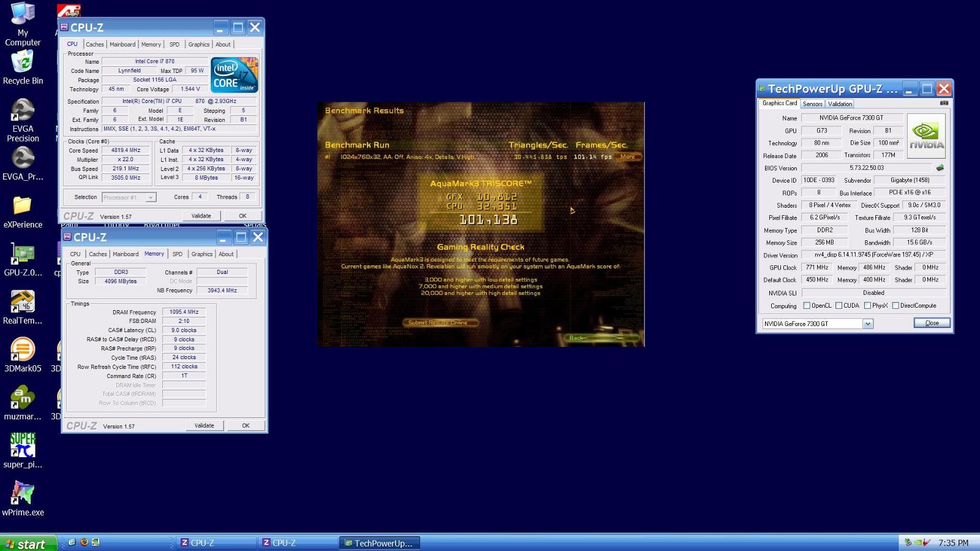Image resolution: width=980 pixels, height=551 pixels.
Task: Click the NB Frequency value 3943.4 MHz
Action: 222,291
